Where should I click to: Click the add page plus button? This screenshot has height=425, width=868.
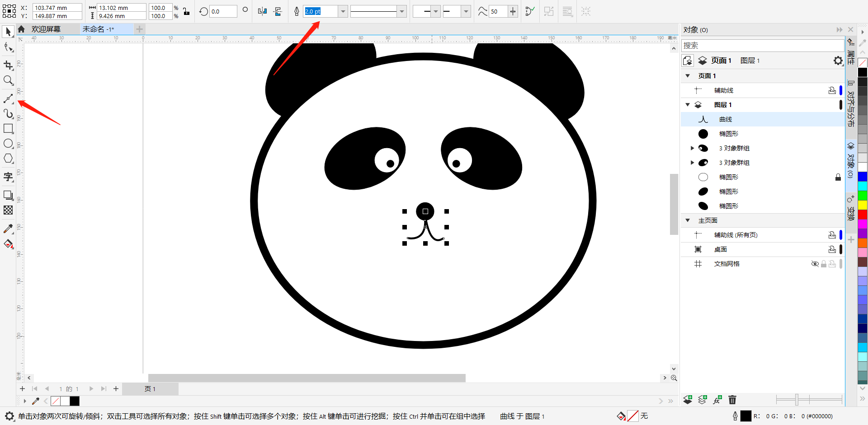[x=22, y=388]
